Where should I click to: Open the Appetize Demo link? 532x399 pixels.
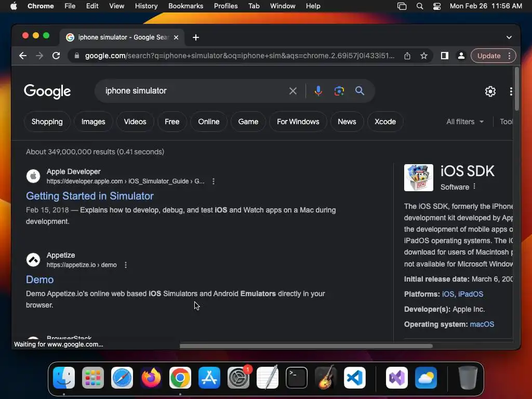(x=39, y=280)
